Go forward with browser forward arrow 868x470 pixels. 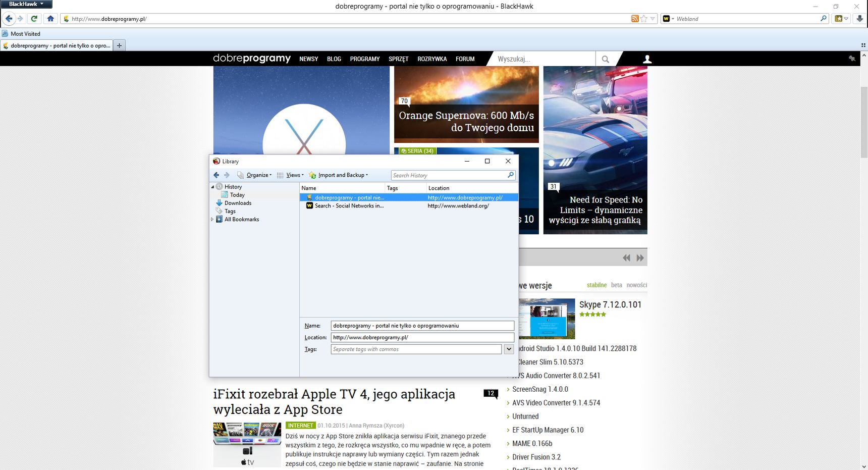[x=20, y=19]
